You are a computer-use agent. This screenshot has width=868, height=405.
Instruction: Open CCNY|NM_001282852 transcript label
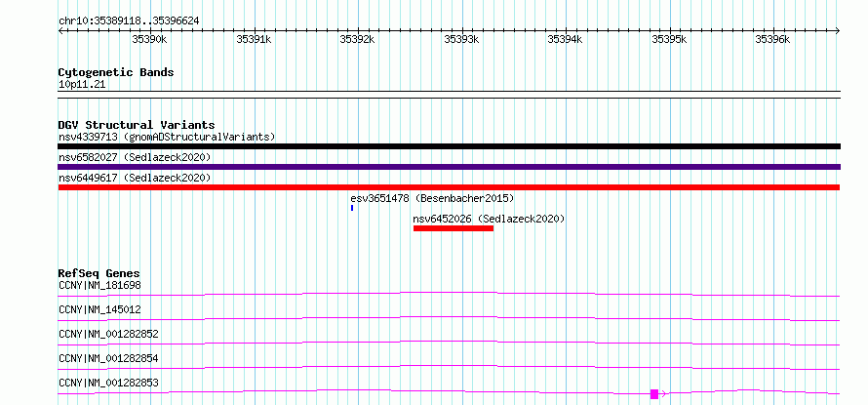pos(108,334)
